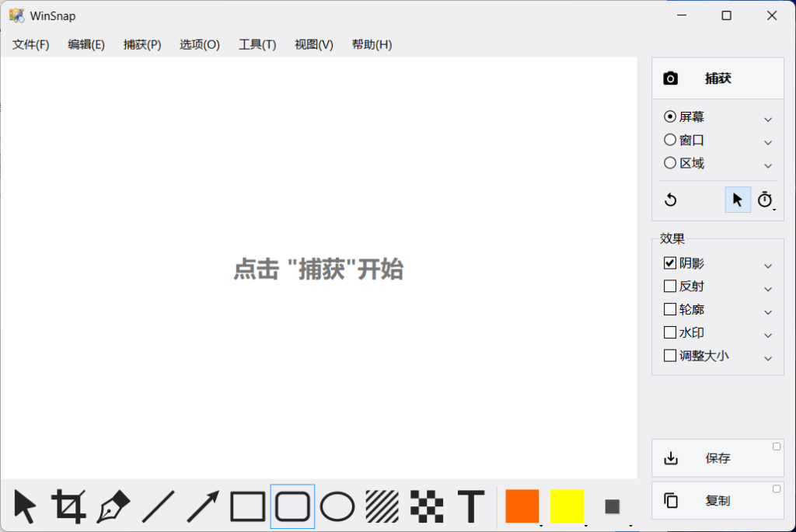
Task: Click the camera capture icon
Action: click(x=670, y=78)
